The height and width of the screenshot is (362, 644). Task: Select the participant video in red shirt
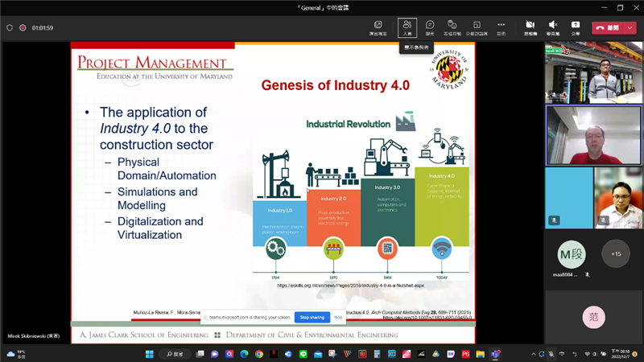[x=593, y=134]
